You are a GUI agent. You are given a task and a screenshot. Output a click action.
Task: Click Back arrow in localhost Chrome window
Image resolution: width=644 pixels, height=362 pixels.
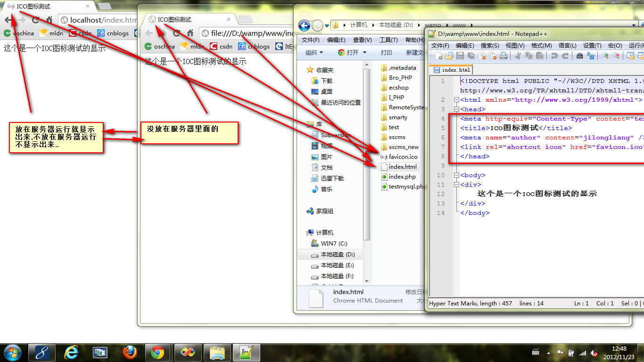(x=8, y=20)
